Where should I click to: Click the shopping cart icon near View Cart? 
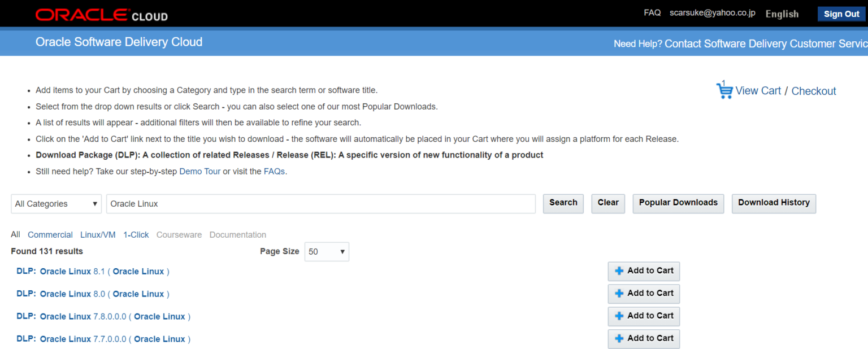724,90
